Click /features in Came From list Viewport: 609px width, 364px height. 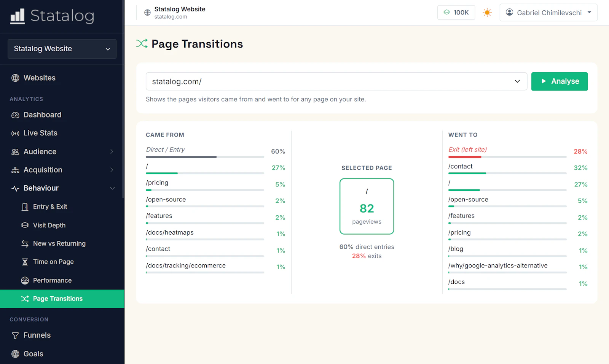[x=159, y=216]
